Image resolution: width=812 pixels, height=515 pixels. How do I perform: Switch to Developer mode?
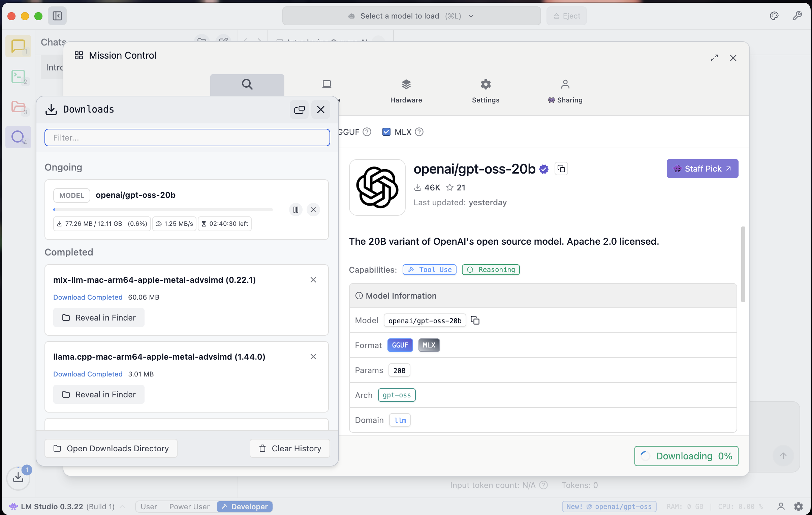click(x=245, y=507)
